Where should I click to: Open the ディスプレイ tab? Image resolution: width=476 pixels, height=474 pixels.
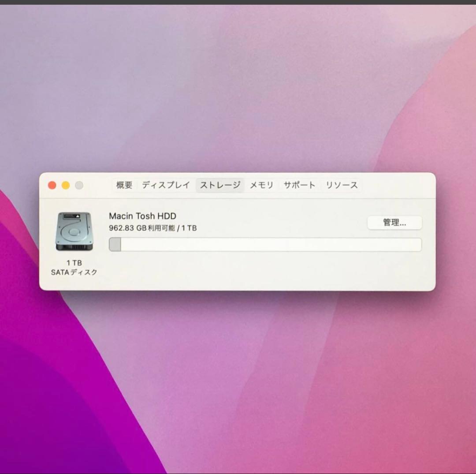tap(165, 185)
